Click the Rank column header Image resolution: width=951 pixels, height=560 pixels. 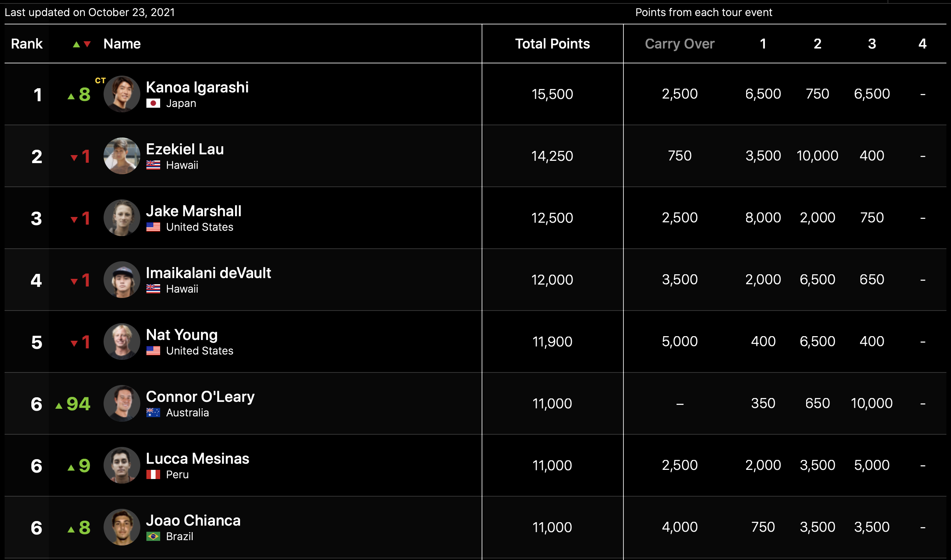pos(27,44)
